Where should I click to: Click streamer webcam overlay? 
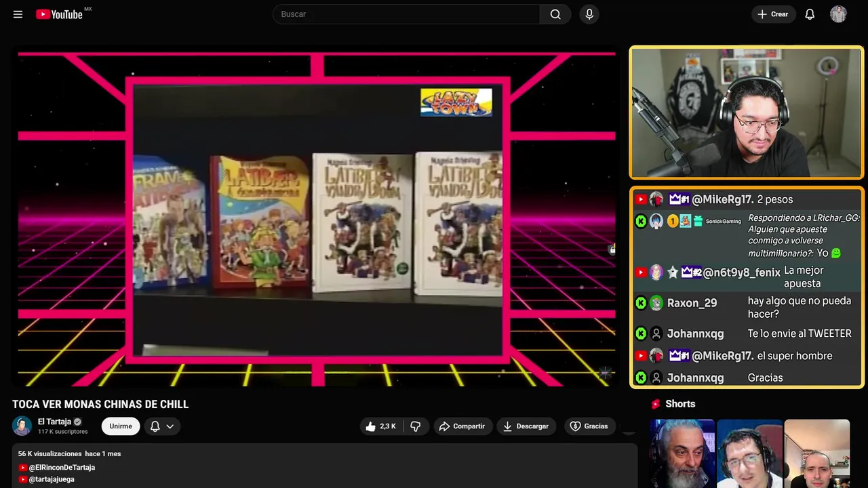click(x=747, y=113)
